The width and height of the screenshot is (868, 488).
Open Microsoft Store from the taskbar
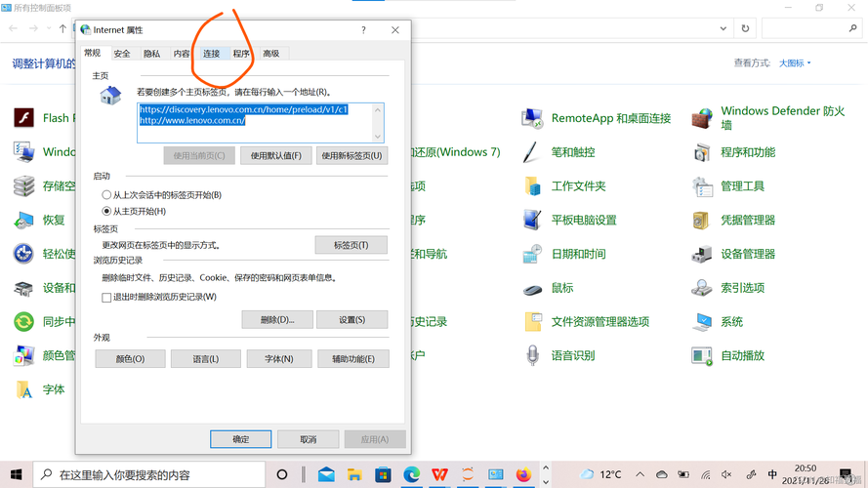pyautogui.click(x=383, y=474)
